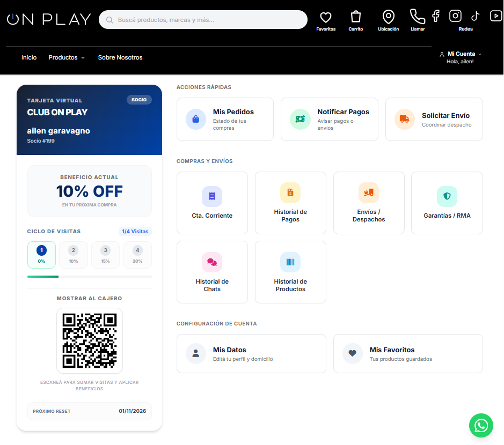The width and height of the screenshot is (504, 445).
Task: Click the name ailen garavagno
Action: 59,131
